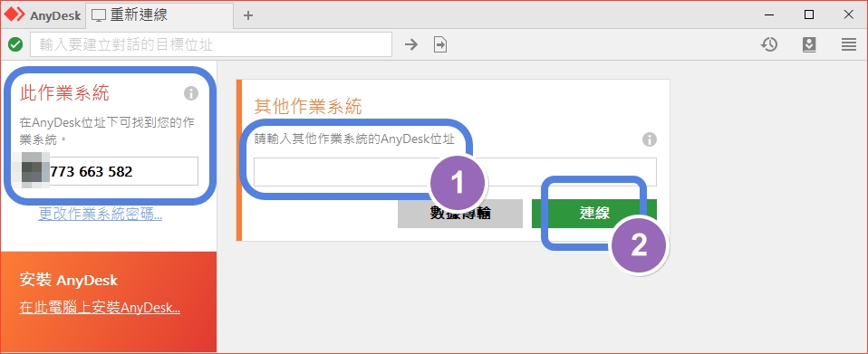
Task: Focus the remote AnyDesk address input
Action: click(x=455, y=172)
